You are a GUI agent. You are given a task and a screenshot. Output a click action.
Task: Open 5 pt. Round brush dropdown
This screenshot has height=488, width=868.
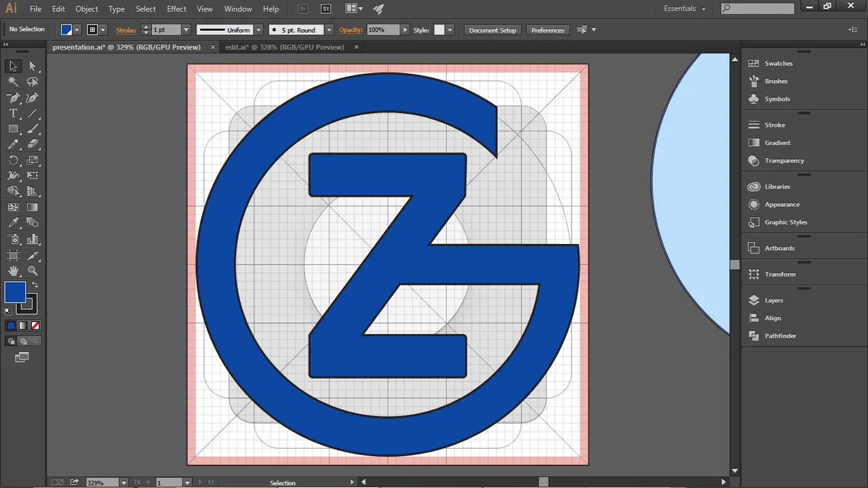point(329,30)
